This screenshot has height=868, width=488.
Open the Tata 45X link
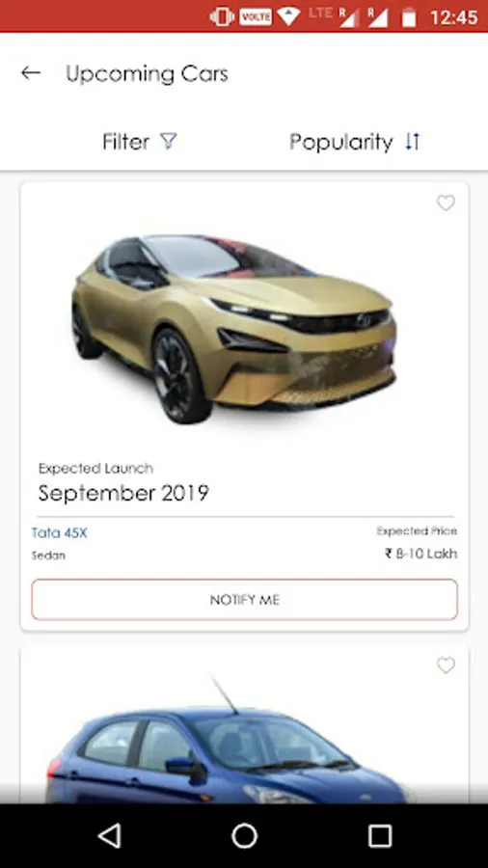click(x=59, y=533)
